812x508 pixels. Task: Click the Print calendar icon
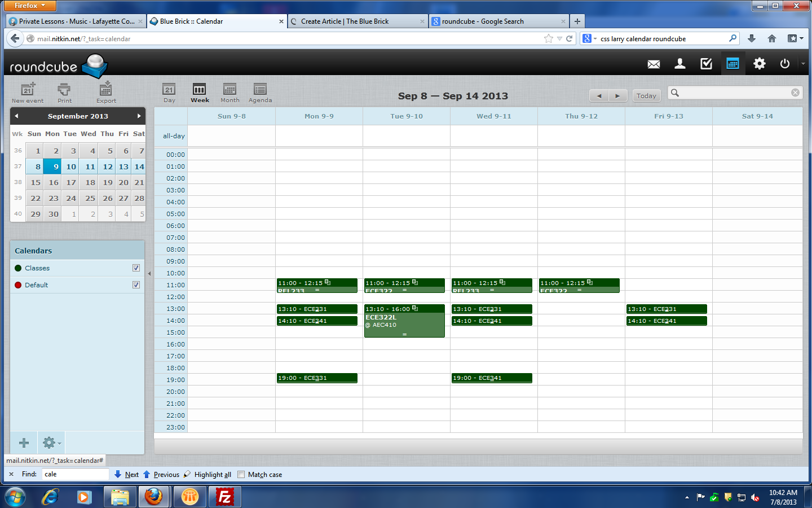point(64,90)
